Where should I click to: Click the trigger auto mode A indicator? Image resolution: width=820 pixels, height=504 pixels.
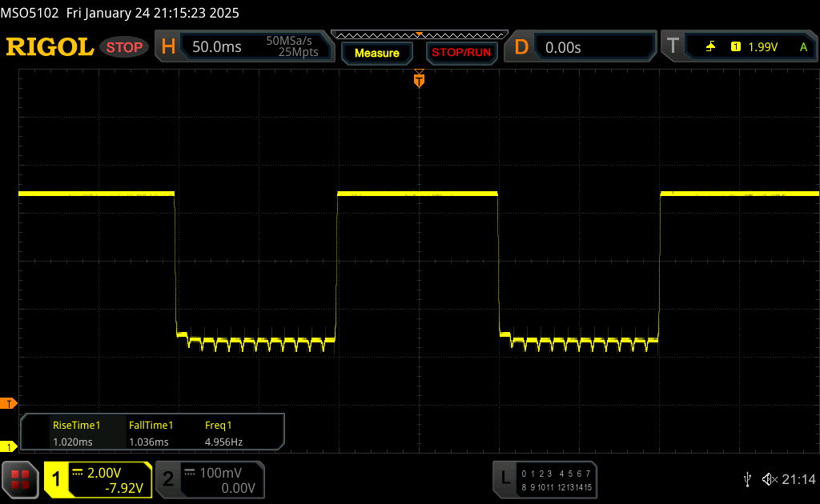(x=803, y=47)
